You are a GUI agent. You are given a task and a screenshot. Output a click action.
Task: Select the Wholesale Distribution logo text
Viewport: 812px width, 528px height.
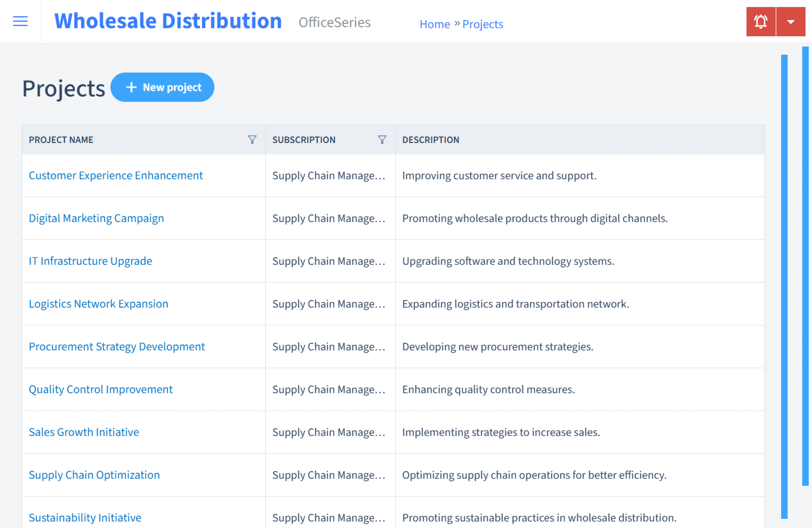pyautogui.click(x=168, y=21)
